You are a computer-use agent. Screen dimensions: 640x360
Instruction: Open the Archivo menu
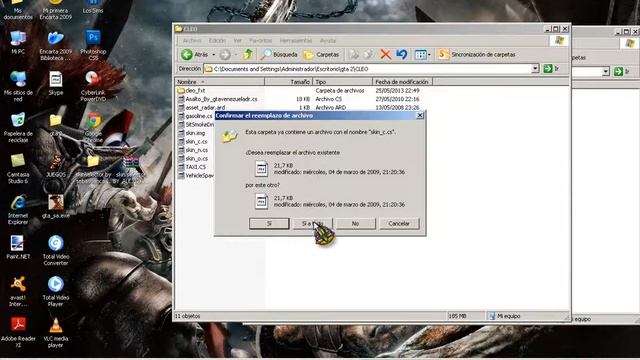[x=192, y=40]
